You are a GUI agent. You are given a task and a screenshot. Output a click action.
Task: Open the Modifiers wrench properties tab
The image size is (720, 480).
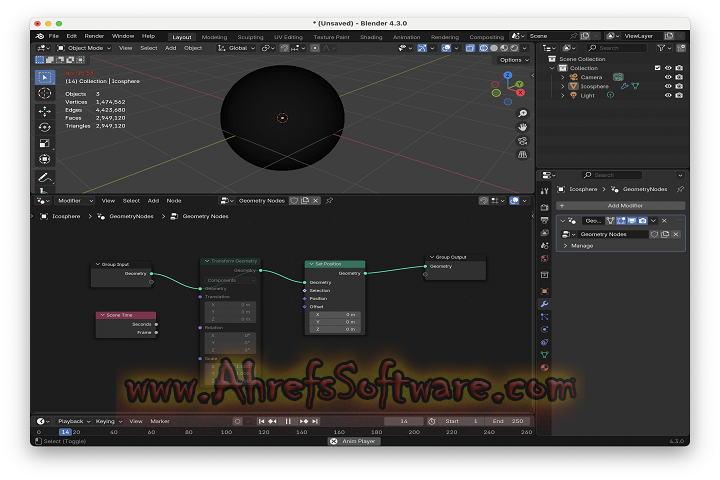click(x=544, y=303)
